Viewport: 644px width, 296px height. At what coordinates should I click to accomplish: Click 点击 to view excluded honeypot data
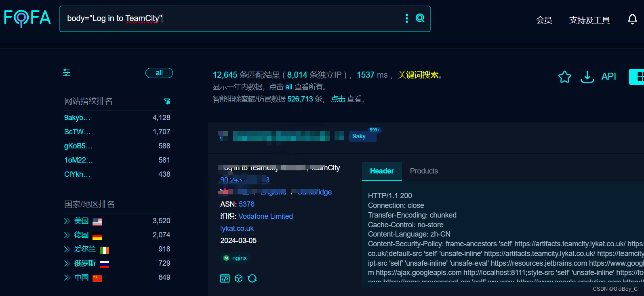[x=338, y=99]
